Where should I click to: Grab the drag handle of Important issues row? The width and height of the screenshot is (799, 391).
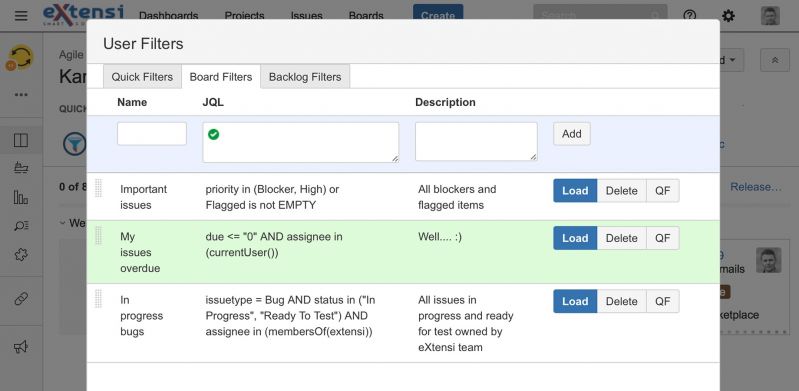[98, 188]
